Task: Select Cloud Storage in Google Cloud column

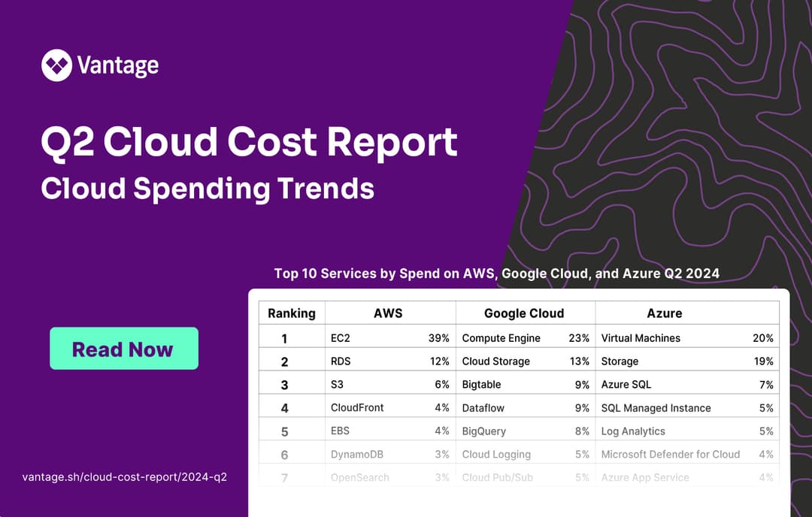Action: [495, 361]
